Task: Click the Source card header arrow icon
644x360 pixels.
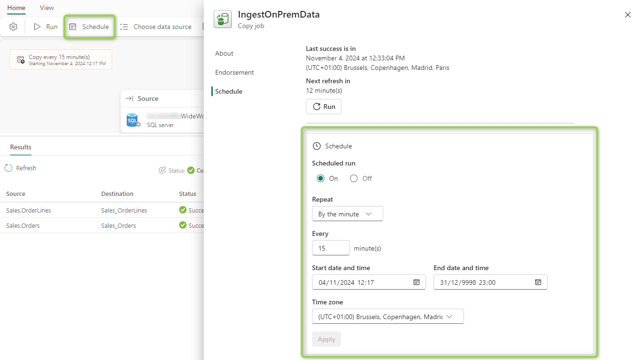Action: (129, 98)
